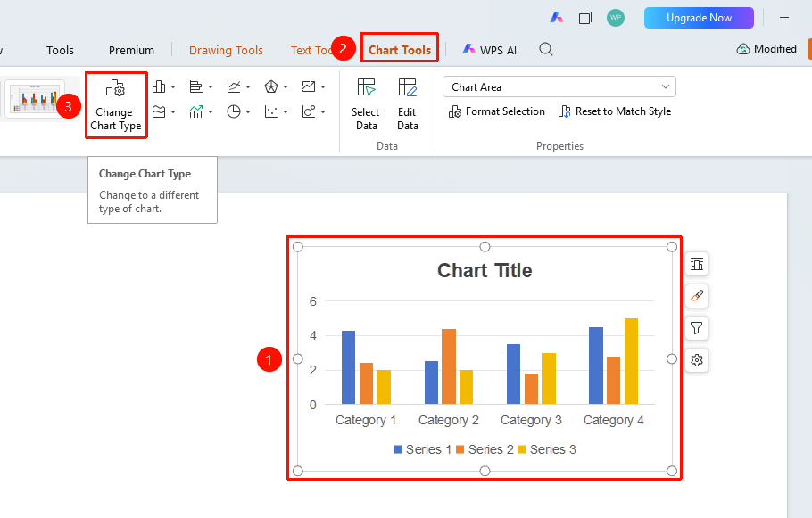The width and height of the screenshot is (812, 518).
Task: Click the Change Chart Type button
Action: 116,105
